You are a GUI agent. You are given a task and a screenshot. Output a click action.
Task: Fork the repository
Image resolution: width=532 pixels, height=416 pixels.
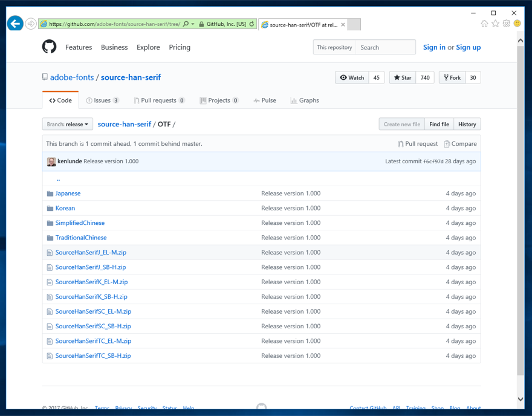pos(452,77)
